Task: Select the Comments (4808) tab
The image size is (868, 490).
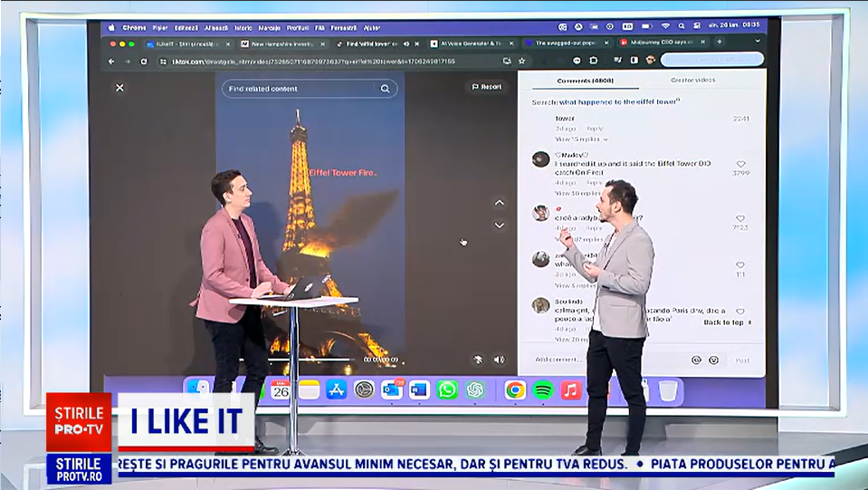Action: pyautogui.click(x=585, y=81)
